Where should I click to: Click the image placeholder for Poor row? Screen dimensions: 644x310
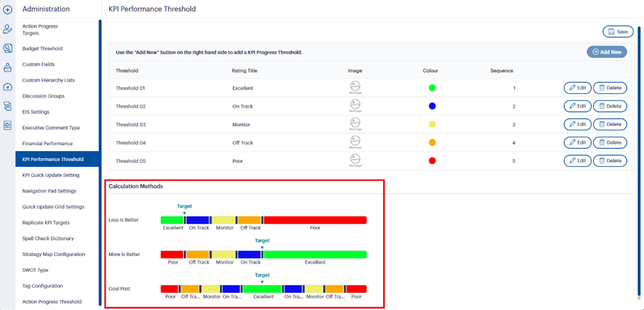[355, 160]
